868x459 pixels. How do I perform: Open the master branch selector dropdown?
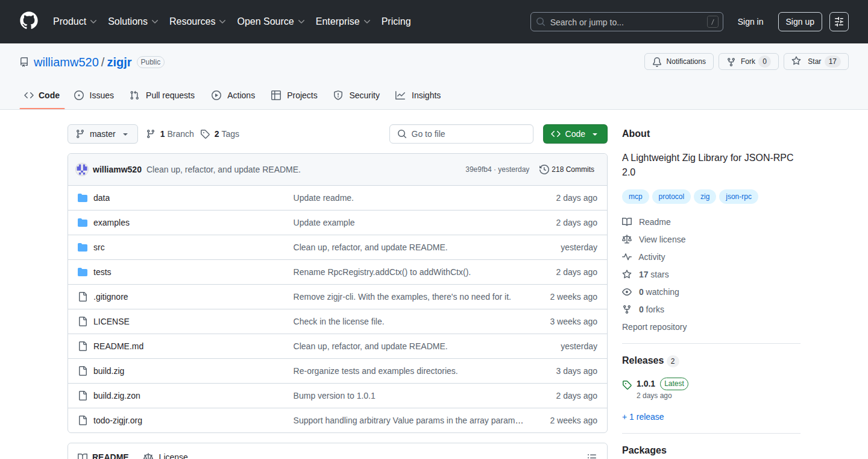pos(102,134)
